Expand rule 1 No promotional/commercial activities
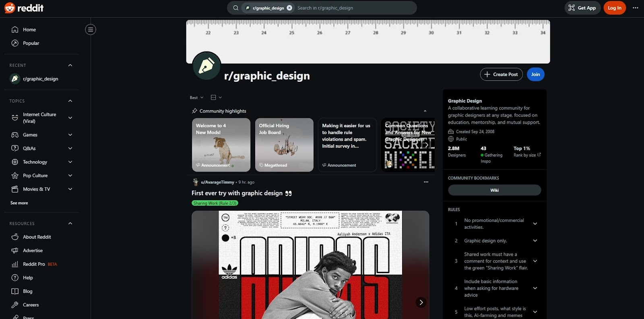This screenshot has width=644, height=319. [535, 224]
